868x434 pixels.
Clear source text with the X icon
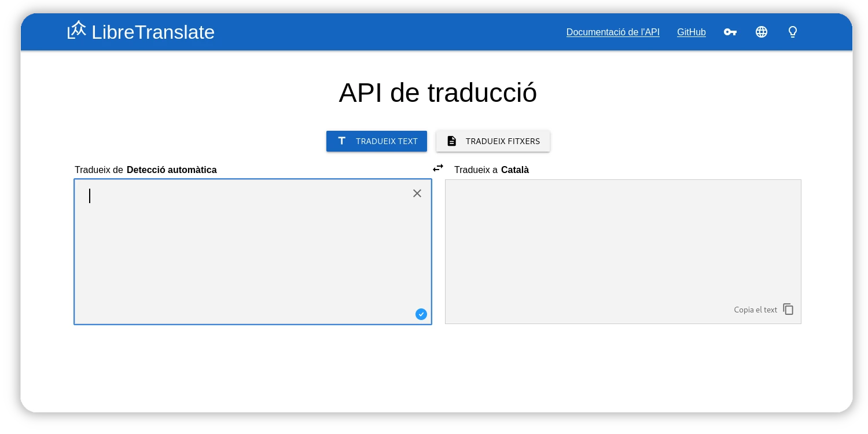[417, 193]
